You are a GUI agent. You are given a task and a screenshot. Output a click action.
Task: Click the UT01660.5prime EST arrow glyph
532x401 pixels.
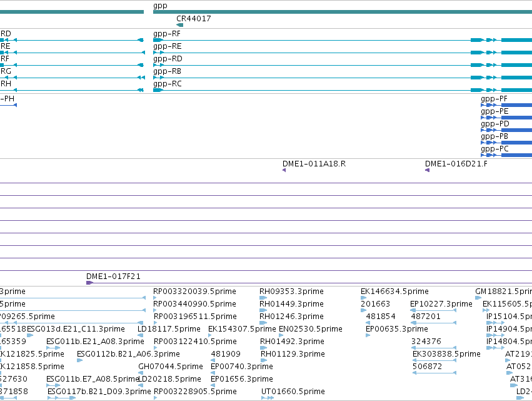click(x=268, y=398)
